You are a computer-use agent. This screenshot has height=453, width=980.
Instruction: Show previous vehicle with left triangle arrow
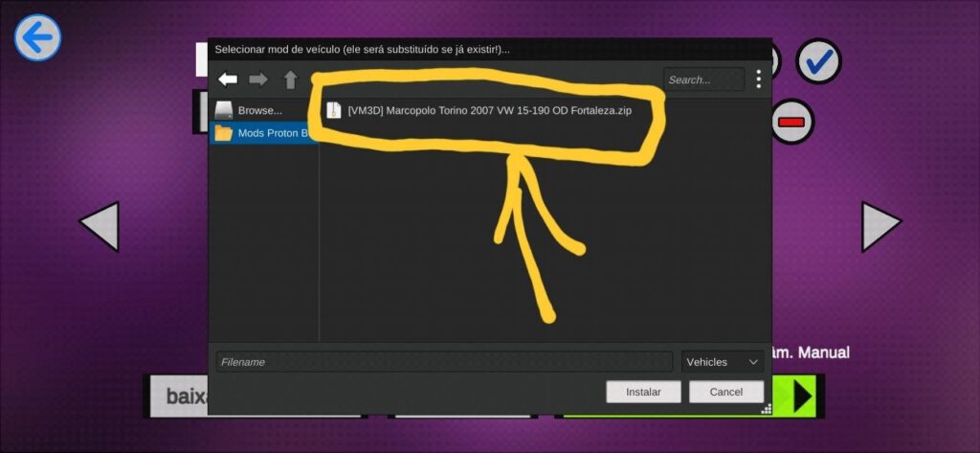coord(99,227)
